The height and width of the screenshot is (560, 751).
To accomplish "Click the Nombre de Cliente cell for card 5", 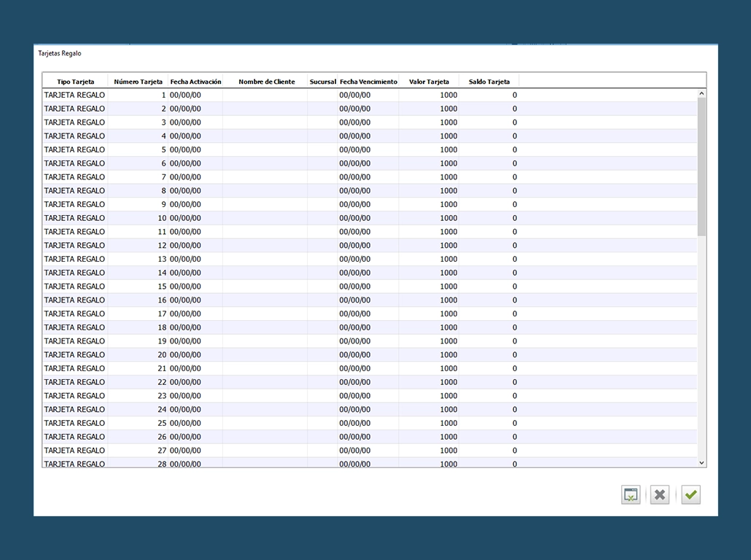I will (265, 149).
